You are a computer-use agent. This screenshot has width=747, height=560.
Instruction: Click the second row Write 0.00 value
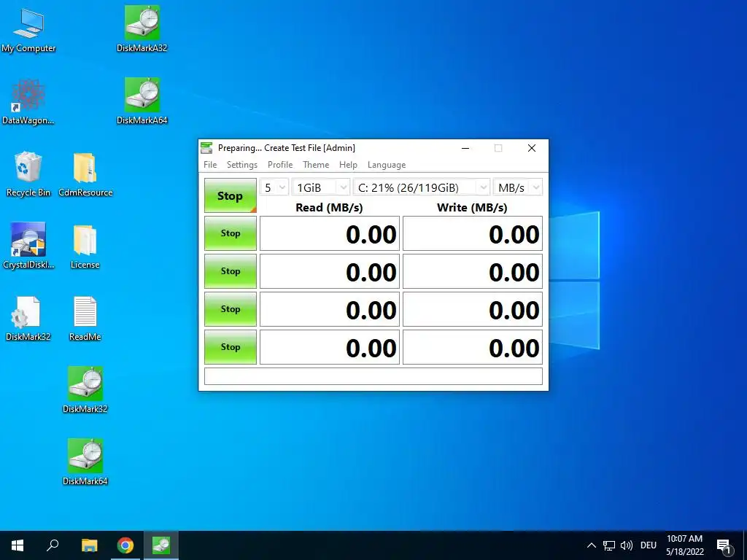(x=473, y=271)
